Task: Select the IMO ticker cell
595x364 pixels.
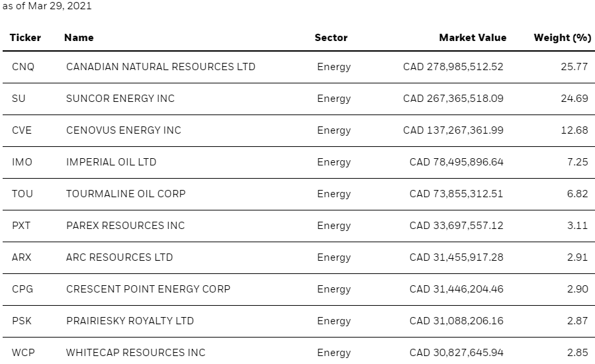Action: tap(22, 162)
